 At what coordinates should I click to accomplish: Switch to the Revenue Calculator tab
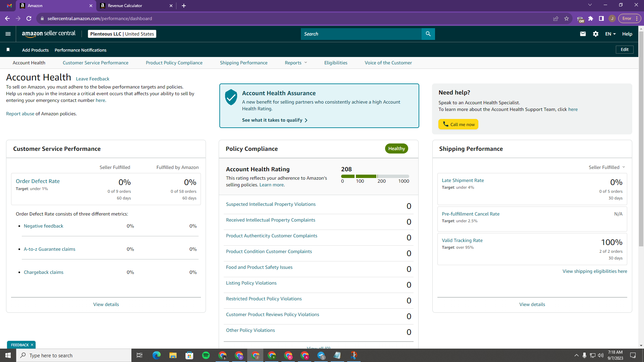[x=136, y=6]
